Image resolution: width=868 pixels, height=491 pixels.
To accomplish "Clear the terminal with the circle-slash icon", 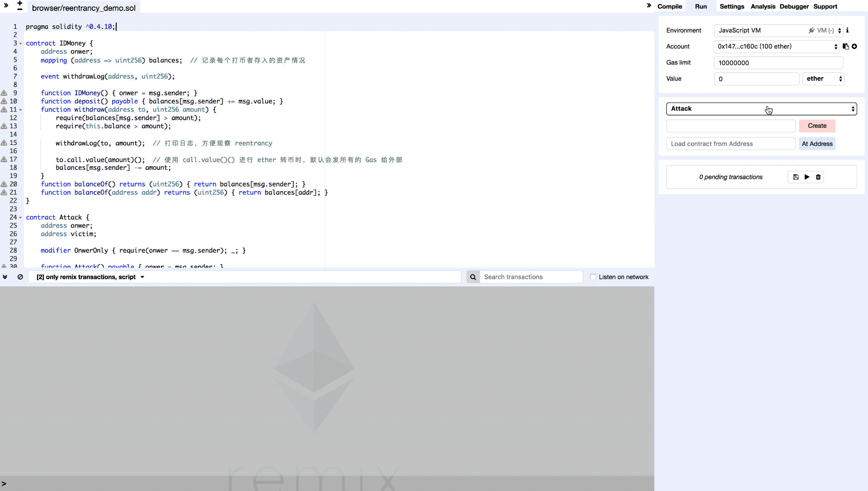I will tap(20, 277).
